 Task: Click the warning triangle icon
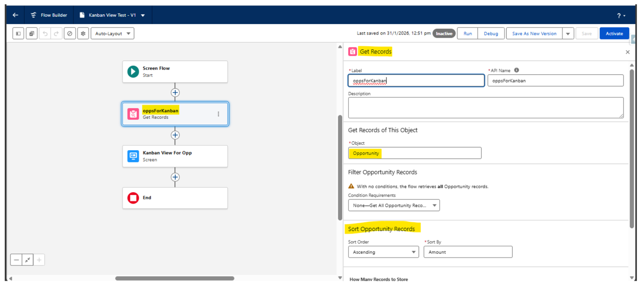coord(351,186)
